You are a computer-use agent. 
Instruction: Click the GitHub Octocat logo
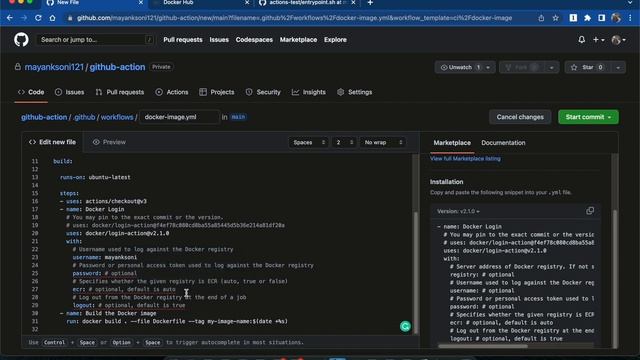point(21,40)
